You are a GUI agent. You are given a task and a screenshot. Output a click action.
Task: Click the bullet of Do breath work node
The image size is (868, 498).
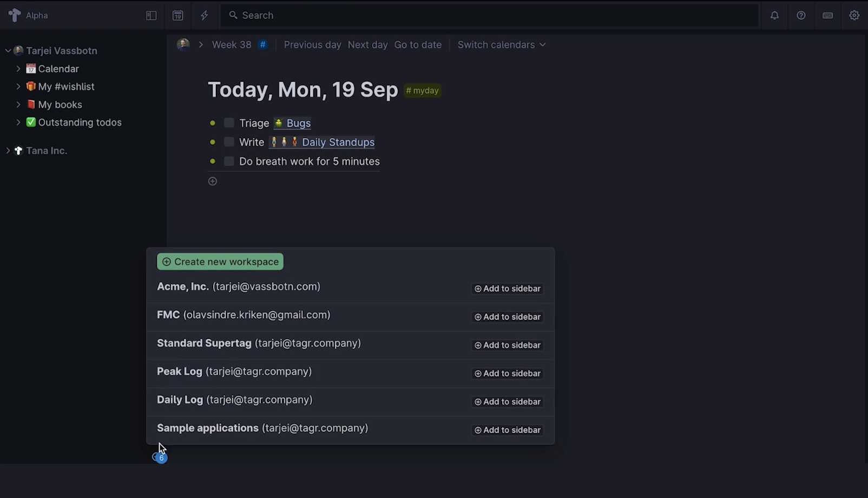(213, 161)
